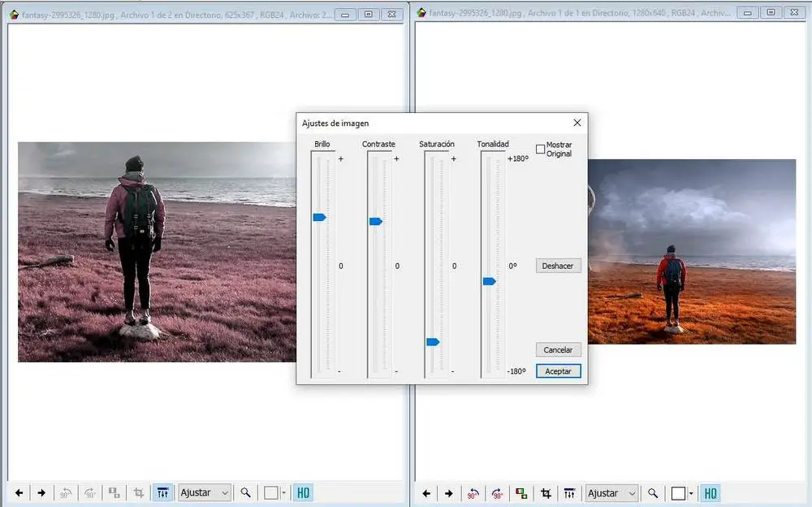The image size is (812, 507).
Task: Open background color arrow in right window
Action: pyautogui.click(x=691, y=493)
